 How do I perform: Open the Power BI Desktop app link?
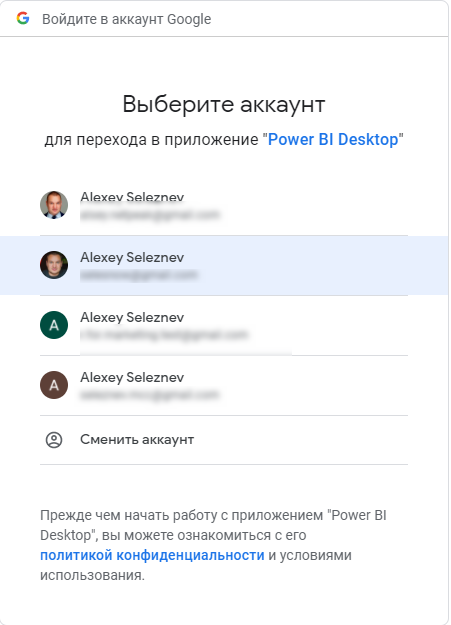point(333,140)
